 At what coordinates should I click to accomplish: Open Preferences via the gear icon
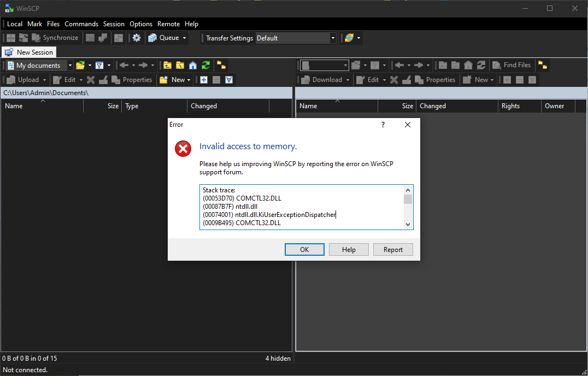point(137,38)
